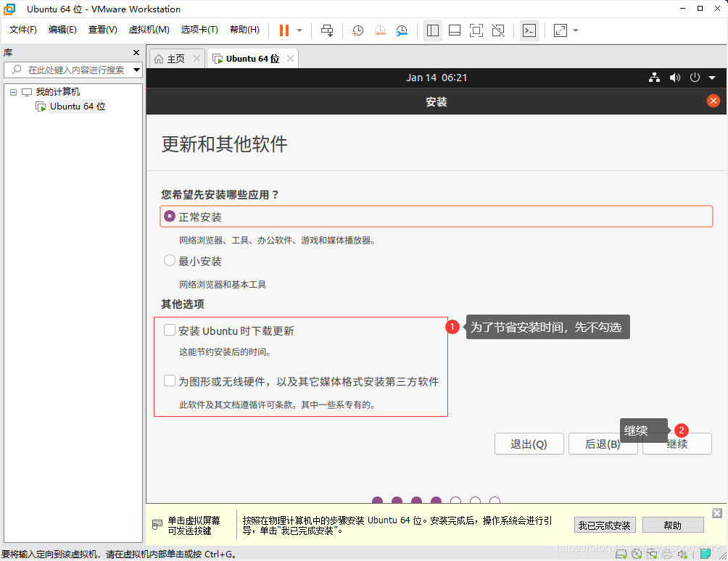Image resolution: width=728 pixels, height=561 pixels.
Task: Select the 最小安装 radio option
Action: [170, 260]
